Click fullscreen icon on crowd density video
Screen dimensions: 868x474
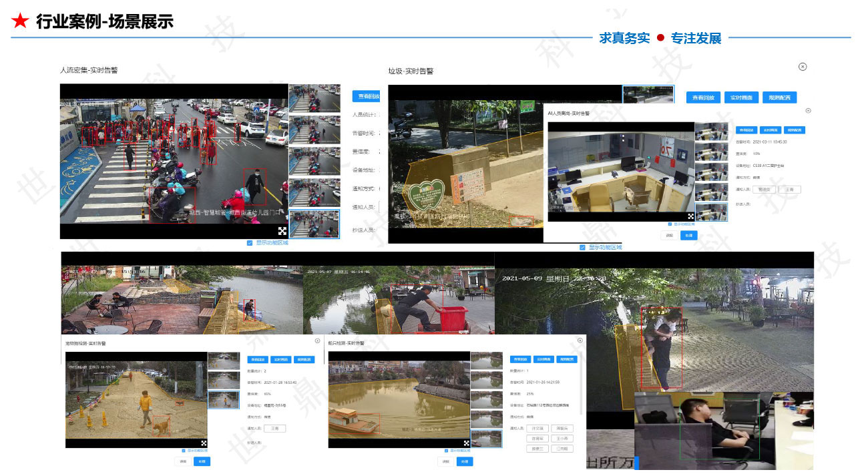pyautogui.click(x=282, y=231)
